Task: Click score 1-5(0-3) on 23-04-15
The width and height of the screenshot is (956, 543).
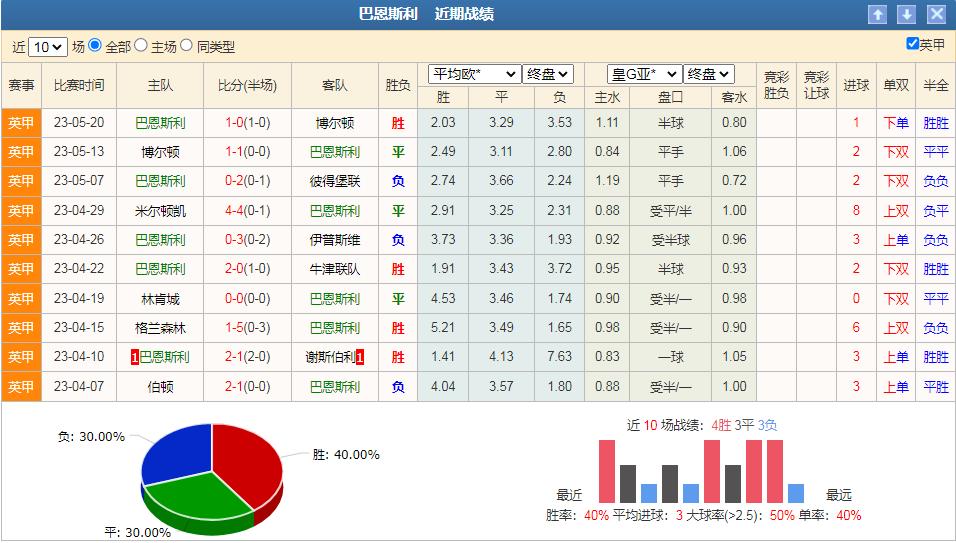Action: 248,328
